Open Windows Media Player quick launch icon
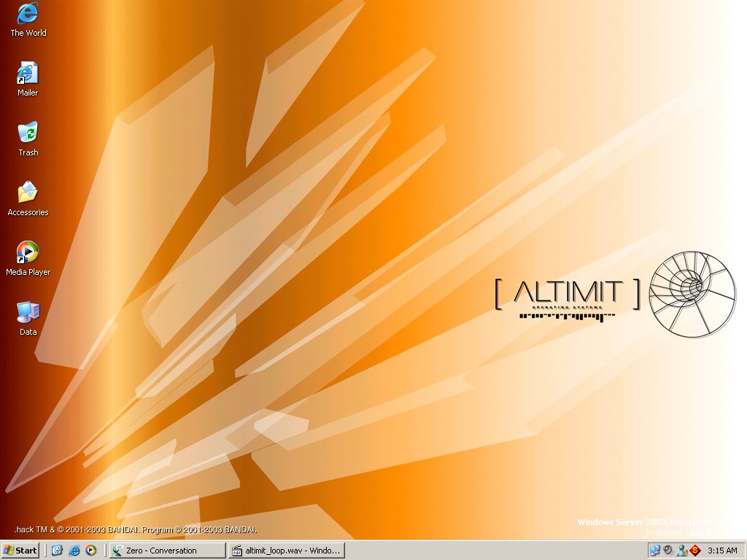The image size is (747, 560). (90, 551)
